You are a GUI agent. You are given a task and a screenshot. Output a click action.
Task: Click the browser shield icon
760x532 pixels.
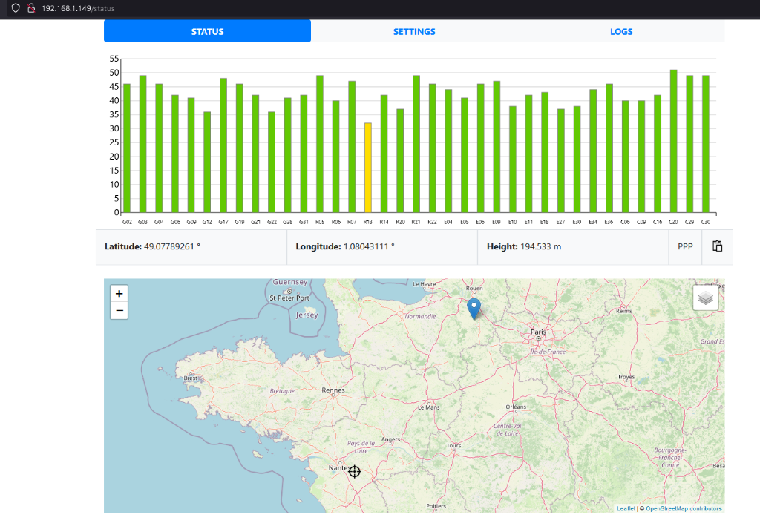[x=16, y=8]
